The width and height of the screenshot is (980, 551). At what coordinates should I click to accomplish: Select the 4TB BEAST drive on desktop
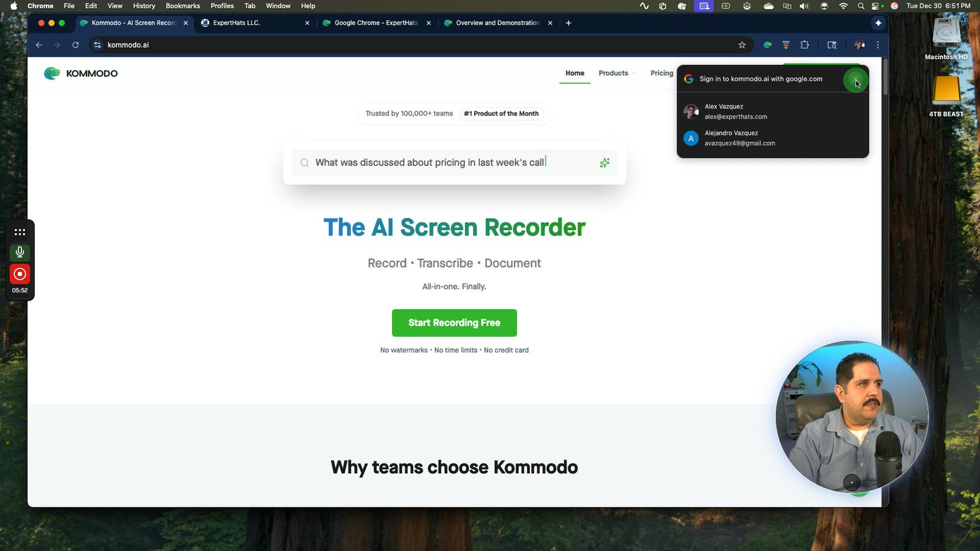tap(946, 96)
